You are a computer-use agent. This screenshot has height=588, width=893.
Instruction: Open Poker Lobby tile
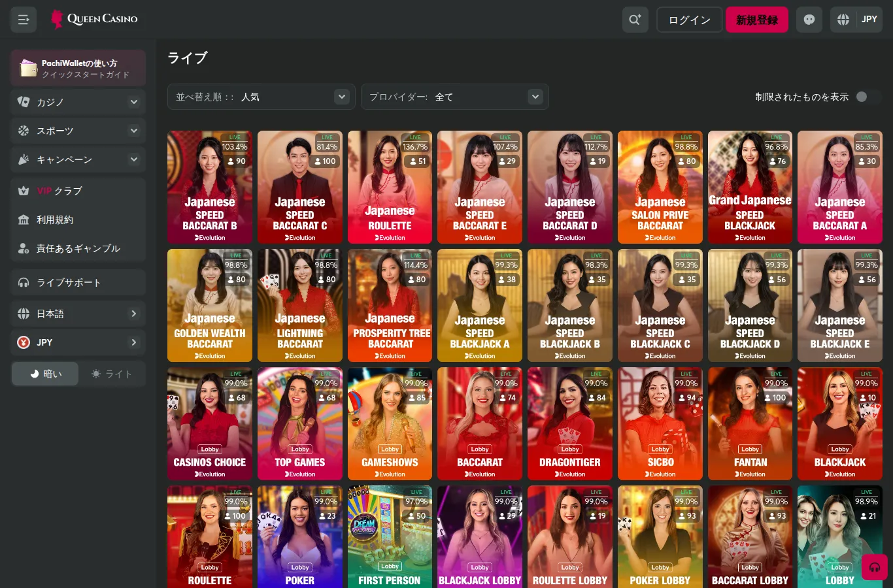tap(660, 536)
